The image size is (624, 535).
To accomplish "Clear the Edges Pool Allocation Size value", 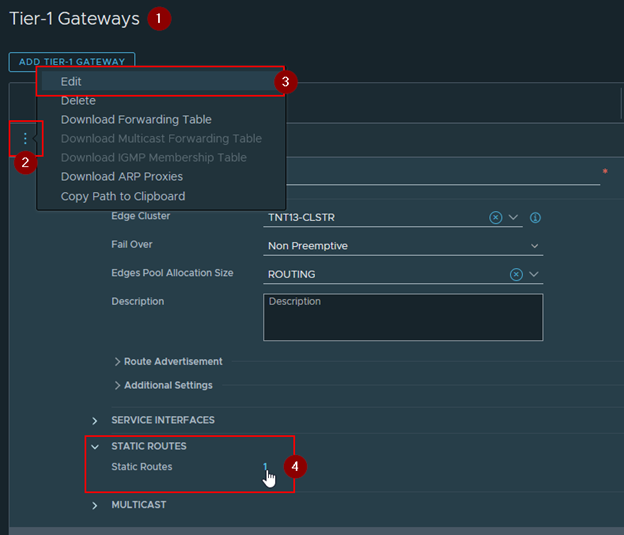I will (x=516, y=274).
